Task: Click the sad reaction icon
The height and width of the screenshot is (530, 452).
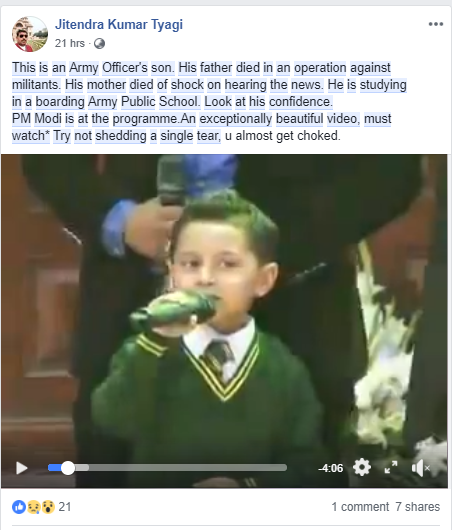Action: (x=34, y=507)
